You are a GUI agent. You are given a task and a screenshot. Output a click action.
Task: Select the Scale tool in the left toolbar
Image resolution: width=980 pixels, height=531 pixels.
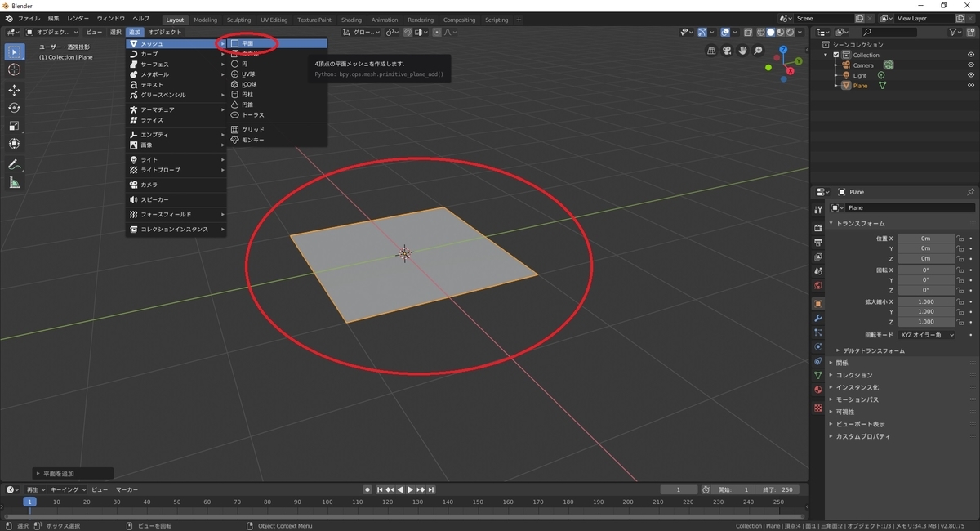(x=14, y=126)
